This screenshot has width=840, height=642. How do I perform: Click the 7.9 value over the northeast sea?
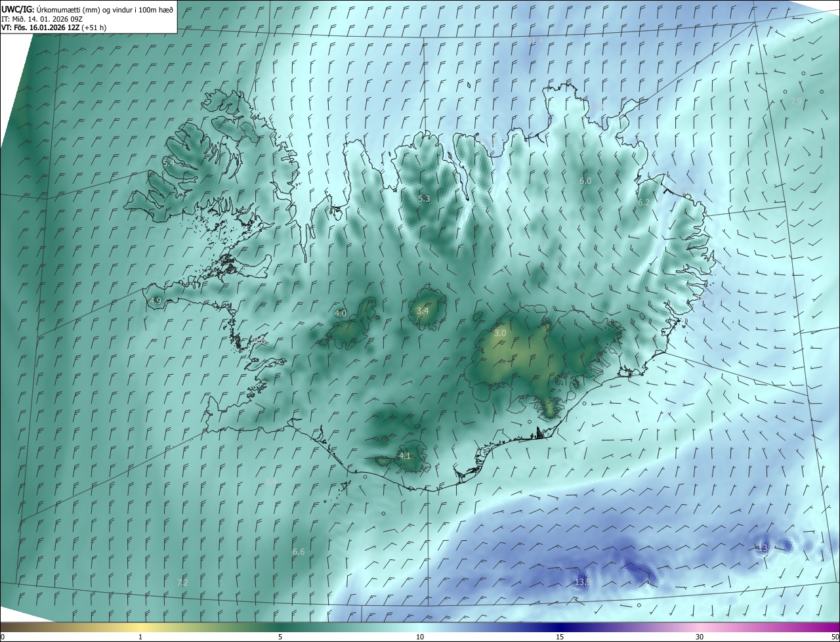(795, 102)
